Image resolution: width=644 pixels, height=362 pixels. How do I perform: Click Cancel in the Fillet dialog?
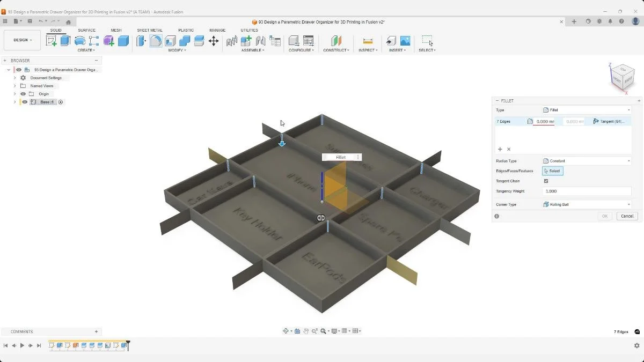626,216
